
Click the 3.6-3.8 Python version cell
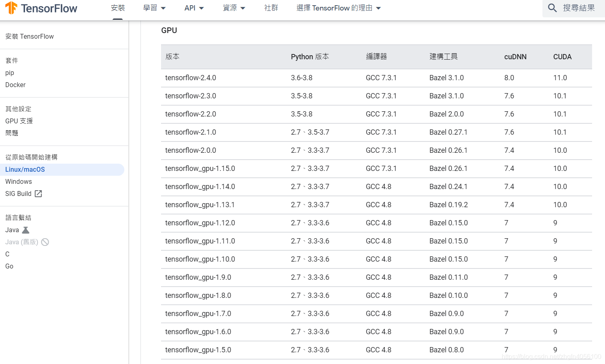pos(301,78)
